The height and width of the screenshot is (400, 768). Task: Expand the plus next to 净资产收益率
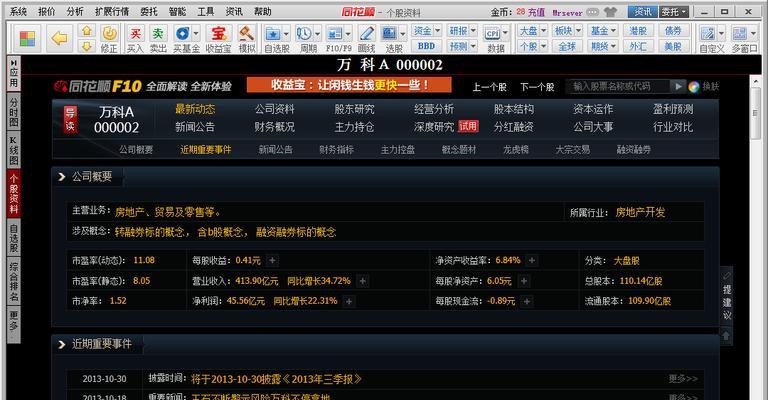click(531, 260)
